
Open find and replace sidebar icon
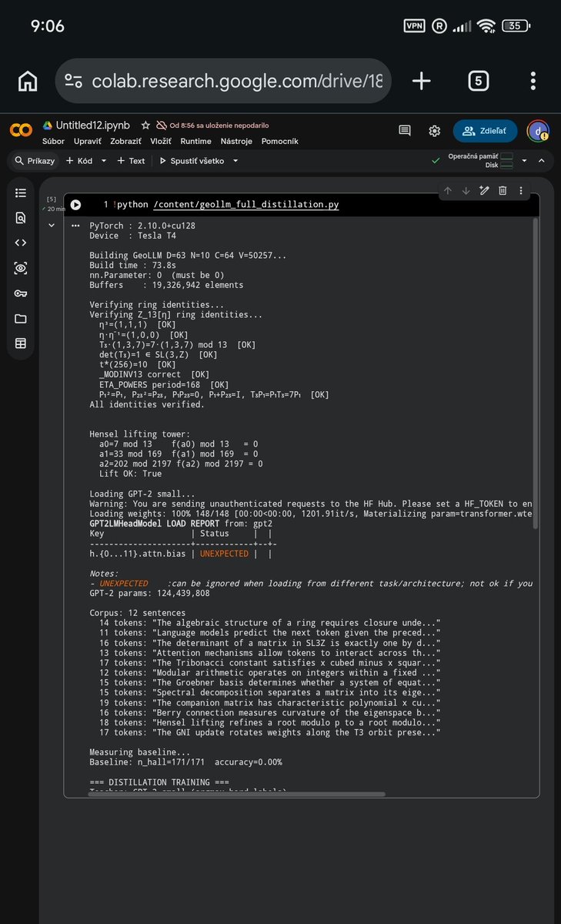[x=21, y=218]
